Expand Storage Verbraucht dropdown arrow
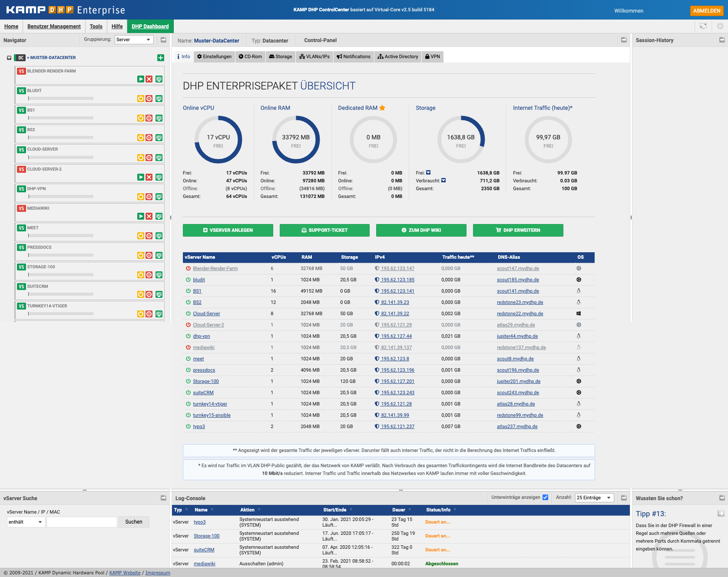Screen dimensions: 728x577 (x=443, y=181)
